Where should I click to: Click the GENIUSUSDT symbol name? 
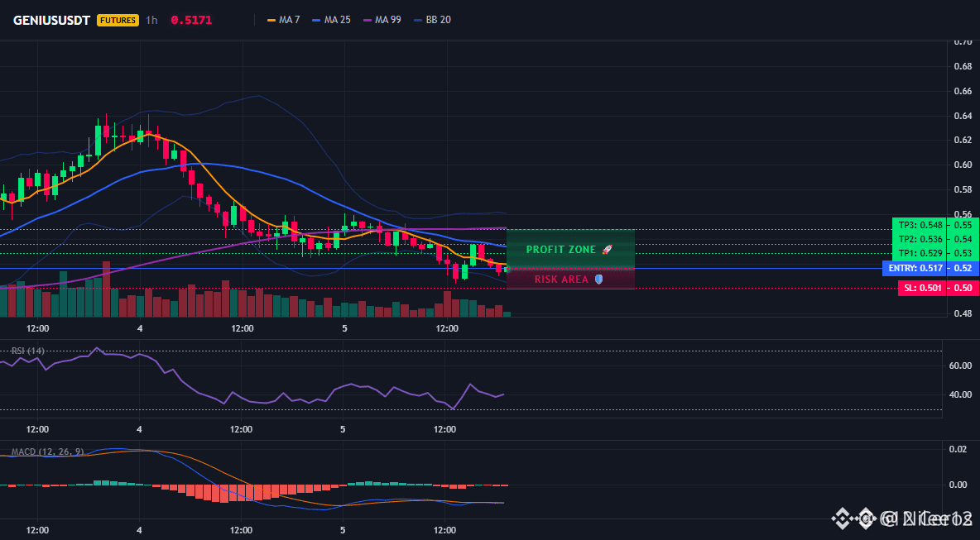(52, 20)
